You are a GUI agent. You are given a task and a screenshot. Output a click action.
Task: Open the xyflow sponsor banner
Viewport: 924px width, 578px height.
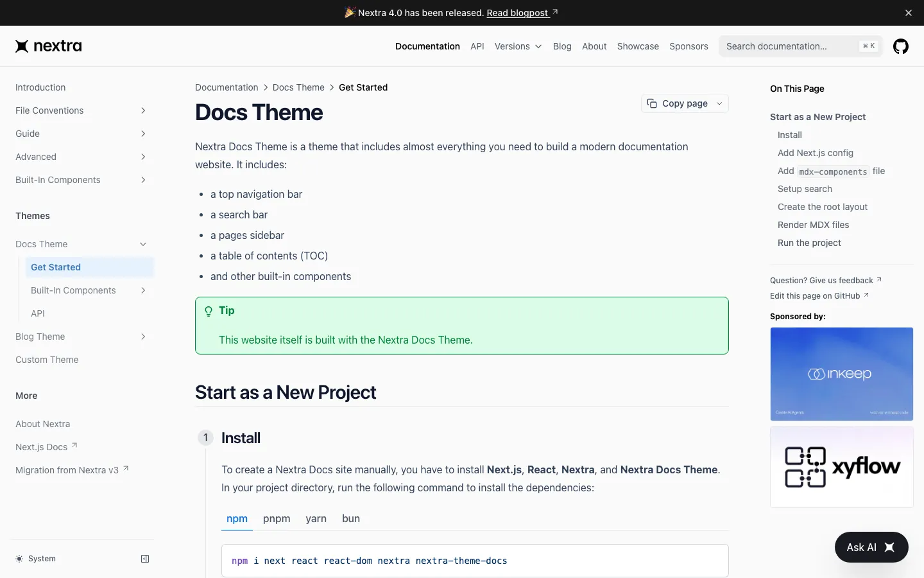pos(842,467)
